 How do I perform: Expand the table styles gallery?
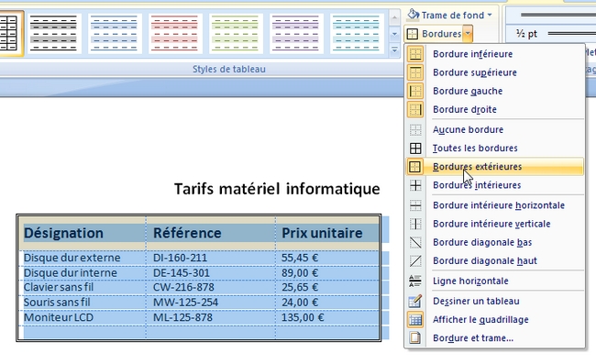pos(394,50)
